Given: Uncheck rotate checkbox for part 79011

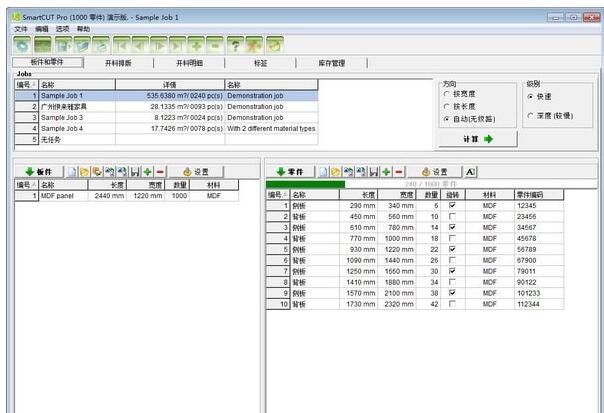Looking at the screenshot, I should (453, 271).
